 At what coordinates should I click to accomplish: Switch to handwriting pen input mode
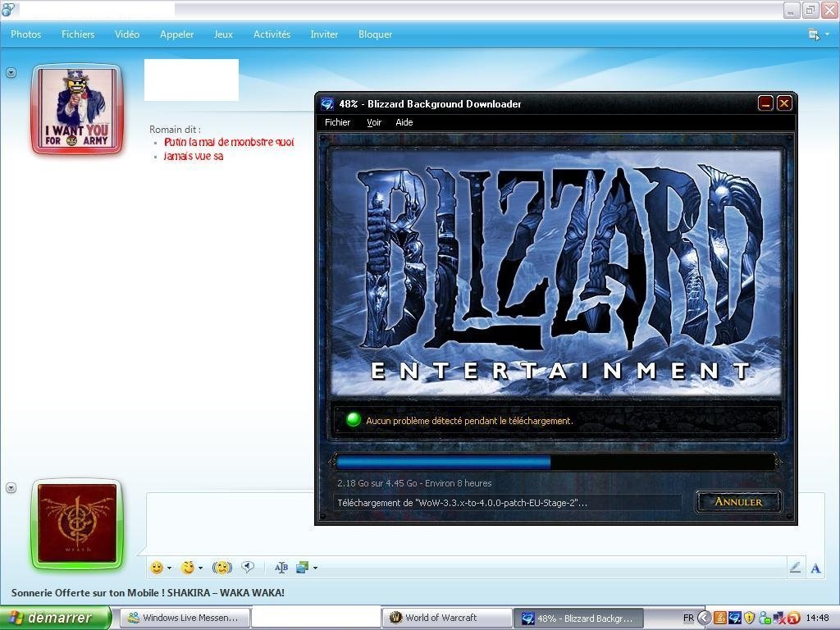pos(795,568)
